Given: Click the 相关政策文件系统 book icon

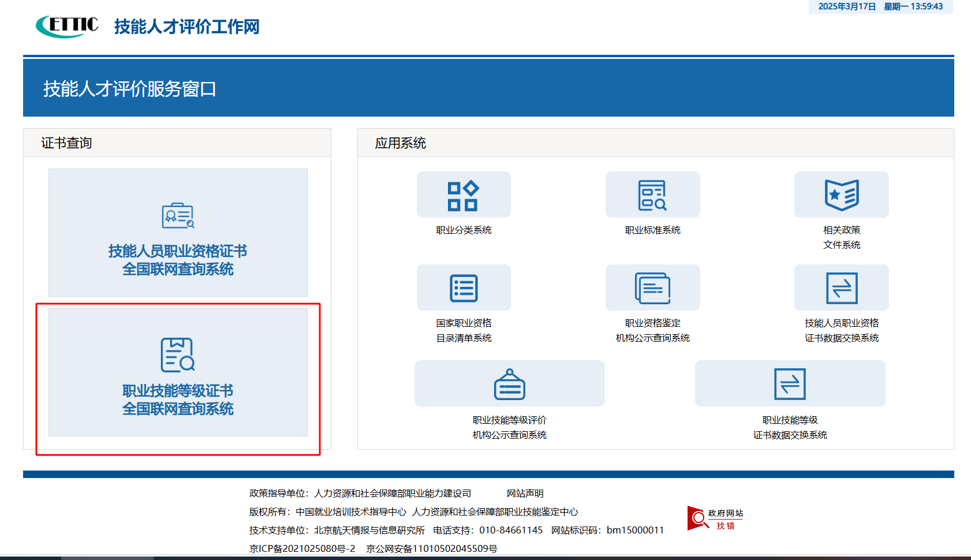Looking at the screenshot, I should tap(841, 195).
